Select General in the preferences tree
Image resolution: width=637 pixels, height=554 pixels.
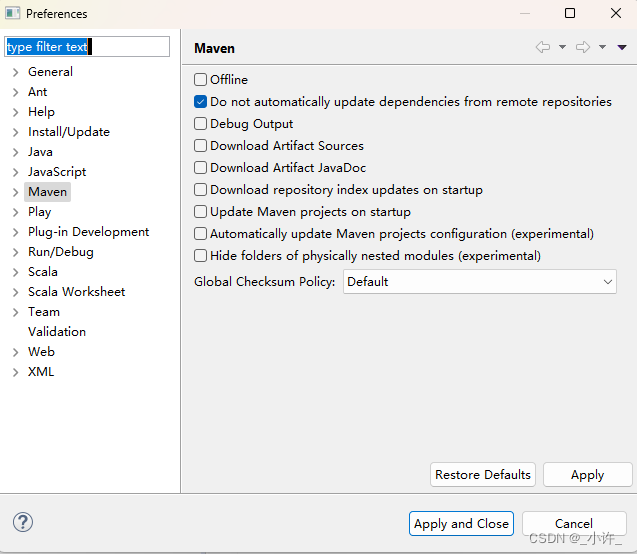click(50, 72)
